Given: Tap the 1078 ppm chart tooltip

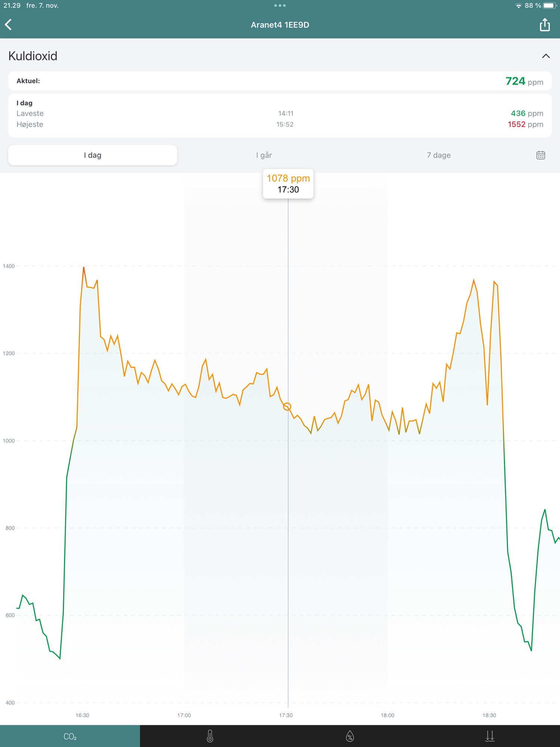Looking at the screenshot, I should [x=288, y=184].
